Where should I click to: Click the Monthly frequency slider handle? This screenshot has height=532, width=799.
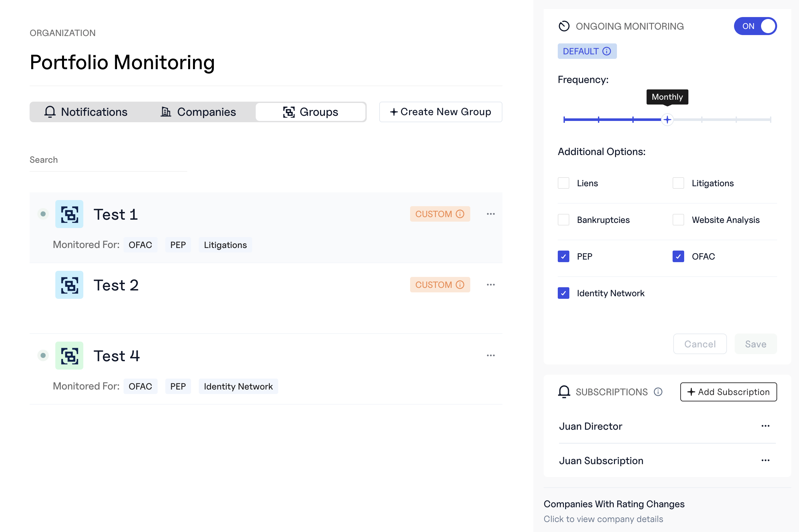point(667,120)
